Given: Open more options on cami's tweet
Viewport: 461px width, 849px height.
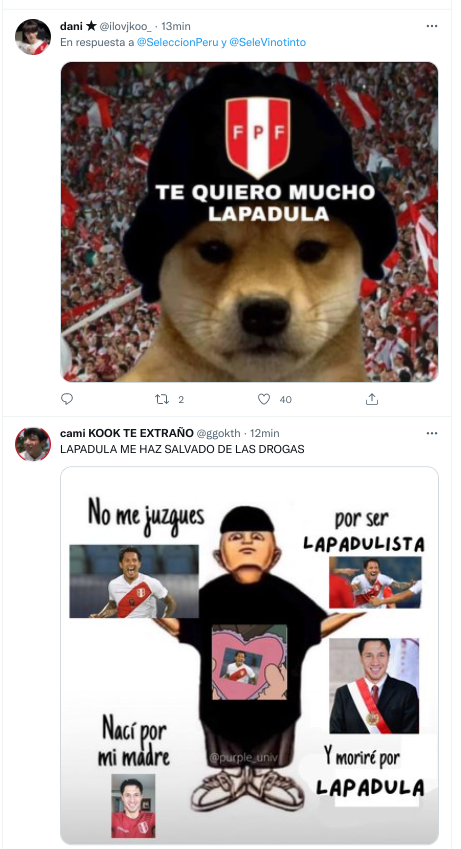Looking at the screenshot, I should [x=432, y=433].
